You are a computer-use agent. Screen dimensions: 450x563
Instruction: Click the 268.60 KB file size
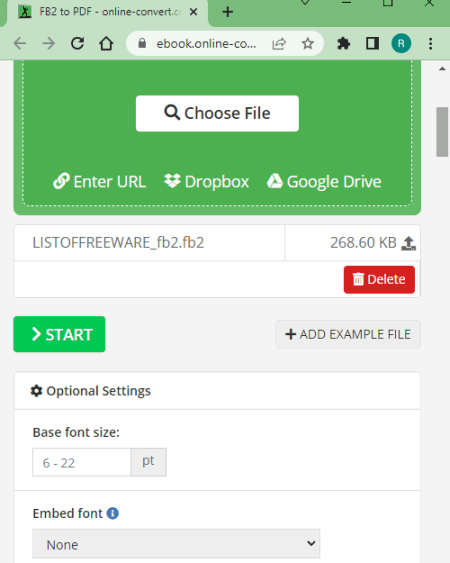coord(363,243)
